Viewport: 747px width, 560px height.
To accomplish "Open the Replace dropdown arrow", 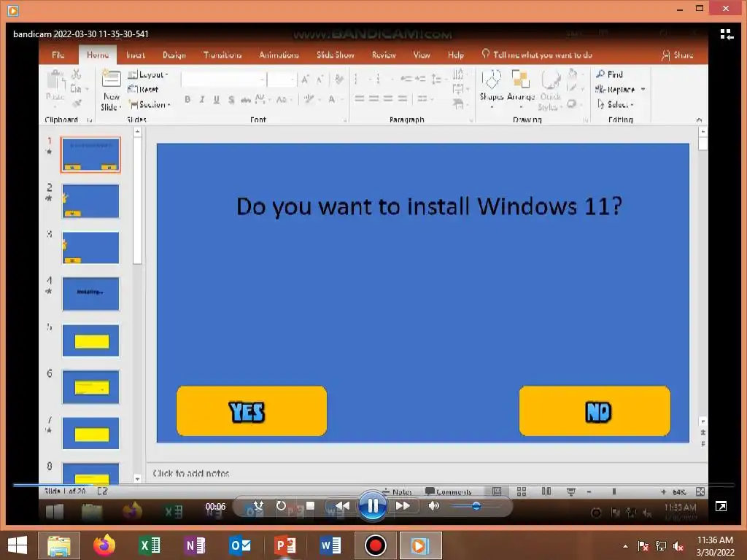I will (643, 90).
